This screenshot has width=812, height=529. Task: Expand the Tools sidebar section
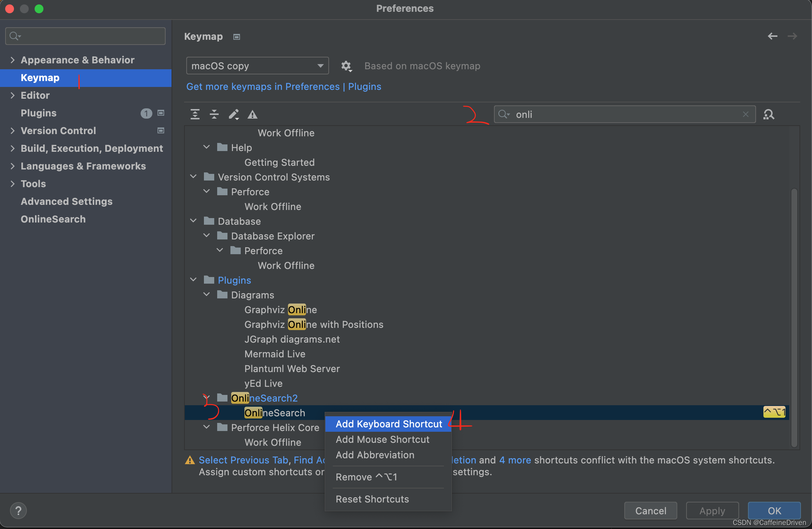[x=13, y=183]
